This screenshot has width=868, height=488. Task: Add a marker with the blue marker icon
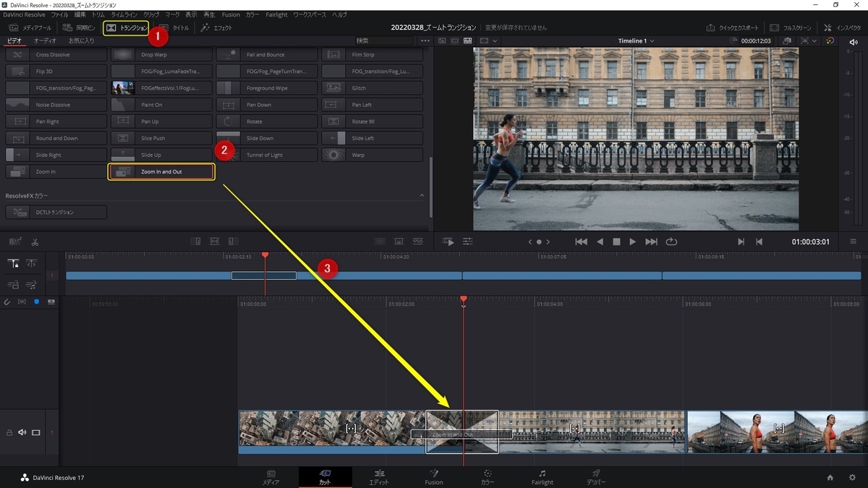[36, 301]
